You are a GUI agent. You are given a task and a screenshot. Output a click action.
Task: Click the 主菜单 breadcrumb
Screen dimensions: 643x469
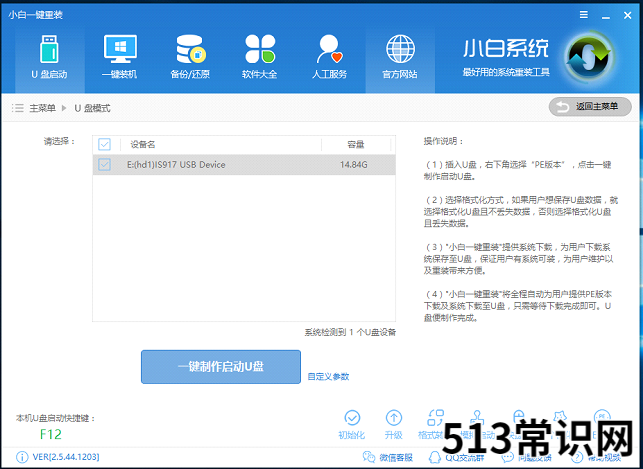[x=43, y=108]
